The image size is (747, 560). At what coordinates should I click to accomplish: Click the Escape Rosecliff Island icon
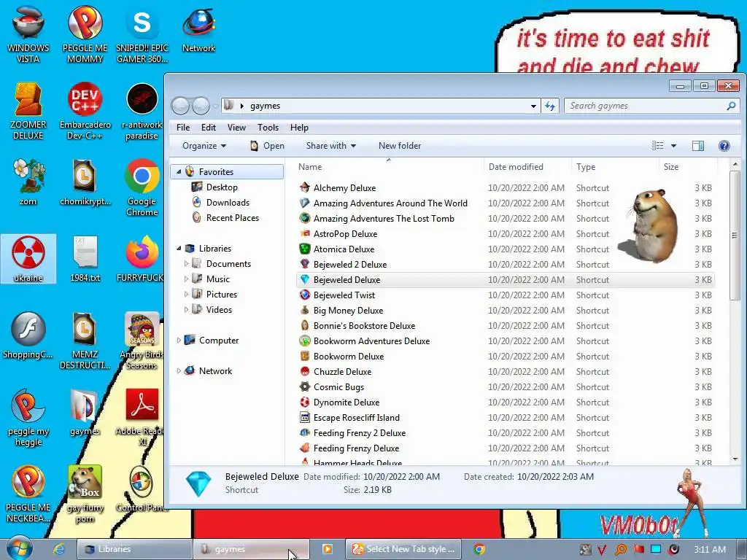point(304,417)
